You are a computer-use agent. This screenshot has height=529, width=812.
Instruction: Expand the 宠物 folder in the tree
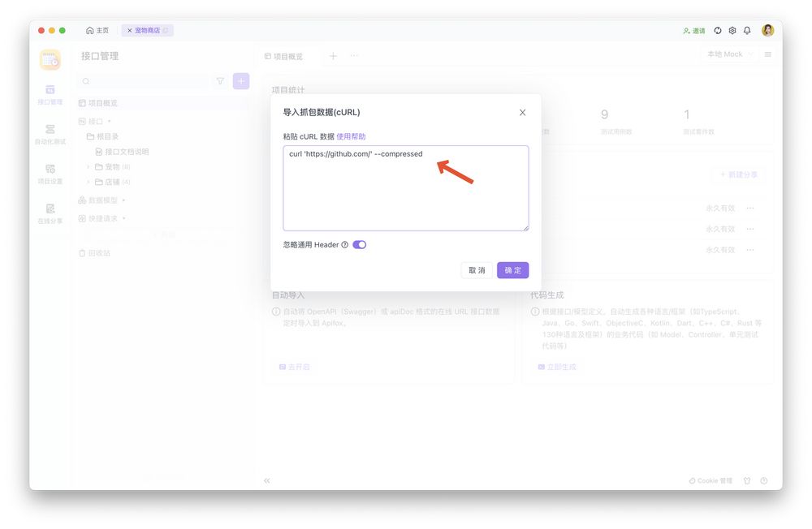pyautogui.click(x=89, y=167)
